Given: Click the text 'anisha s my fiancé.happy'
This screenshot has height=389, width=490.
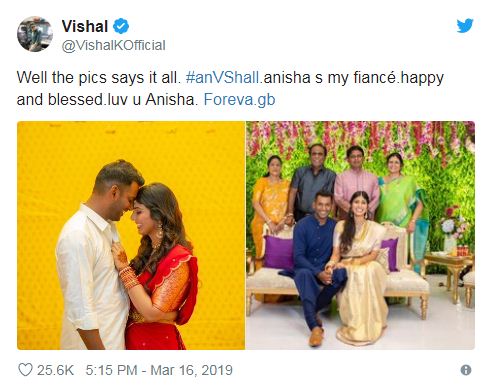Looking at the screenshot, I should tap(353, 78).
